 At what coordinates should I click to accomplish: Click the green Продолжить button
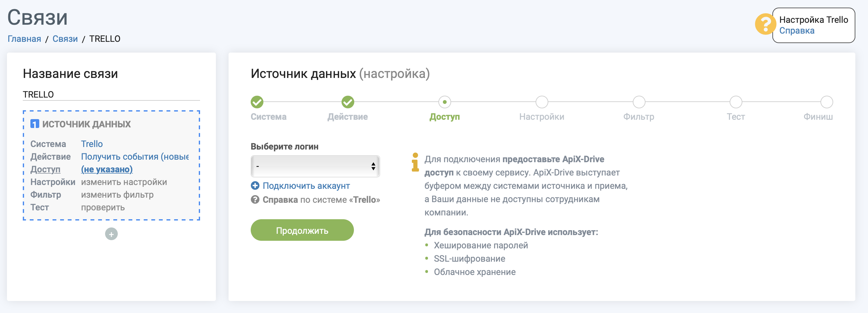tap(302, 230)
